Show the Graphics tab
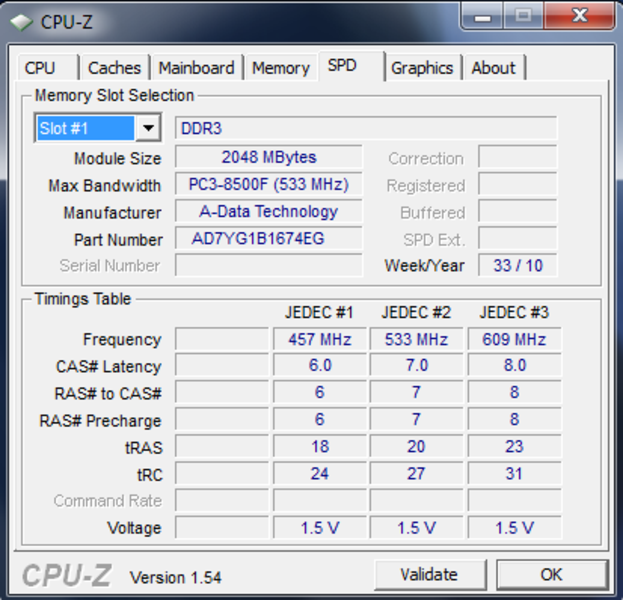The image size is (623, 600). coord(422,68)
